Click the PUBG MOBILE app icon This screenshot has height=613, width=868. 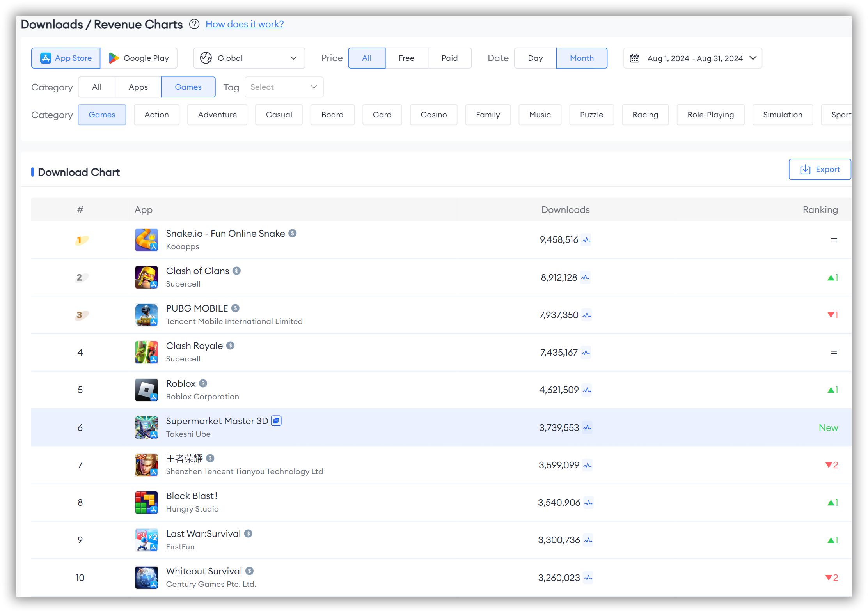point(146,314)
